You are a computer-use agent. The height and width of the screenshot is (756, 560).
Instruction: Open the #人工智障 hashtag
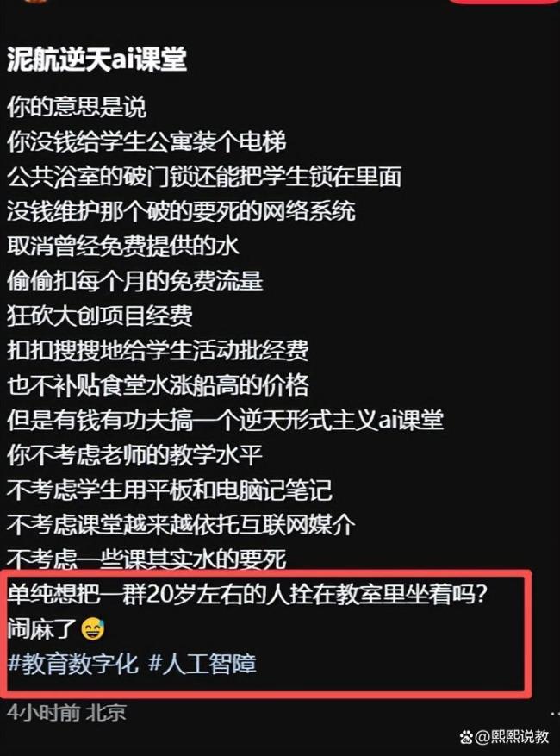(202, 664)
